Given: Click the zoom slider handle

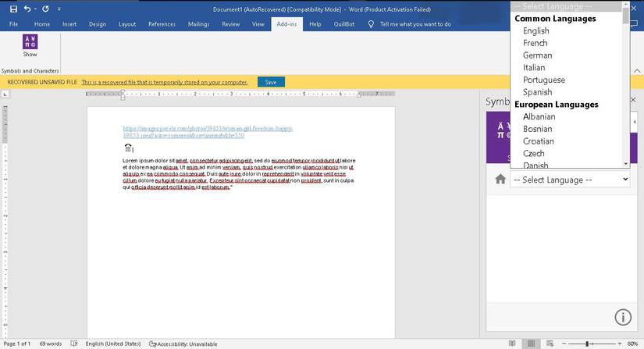Looking at the screenshot, I should click(587, 344).
